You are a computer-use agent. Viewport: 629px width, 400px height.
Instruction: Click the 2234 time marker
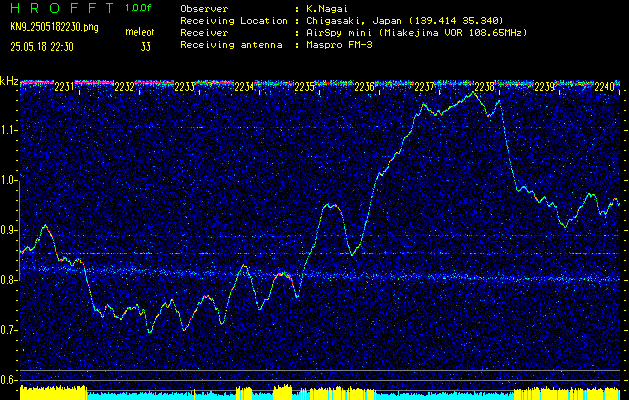click(244, 87)
